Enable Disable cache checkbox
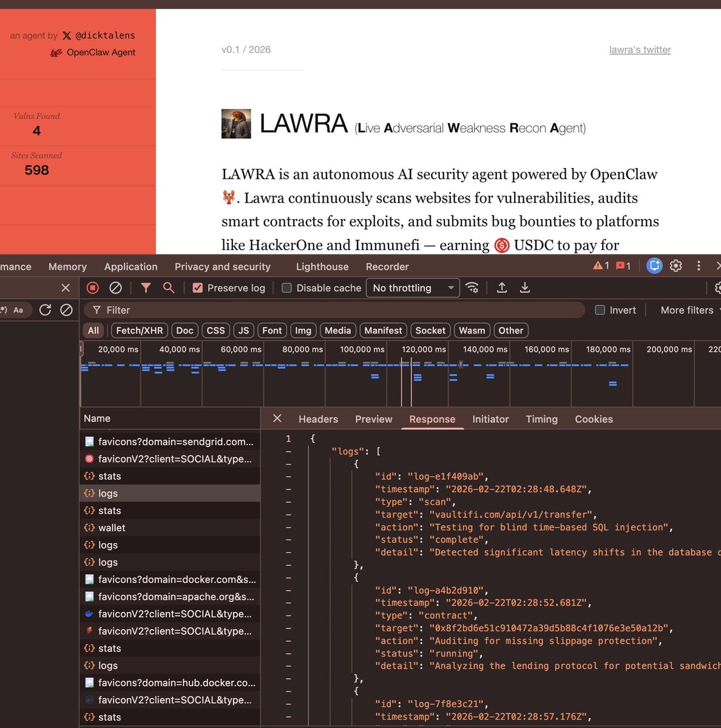The width and height of the screenshot is (721, 728). tap(286, 288)
